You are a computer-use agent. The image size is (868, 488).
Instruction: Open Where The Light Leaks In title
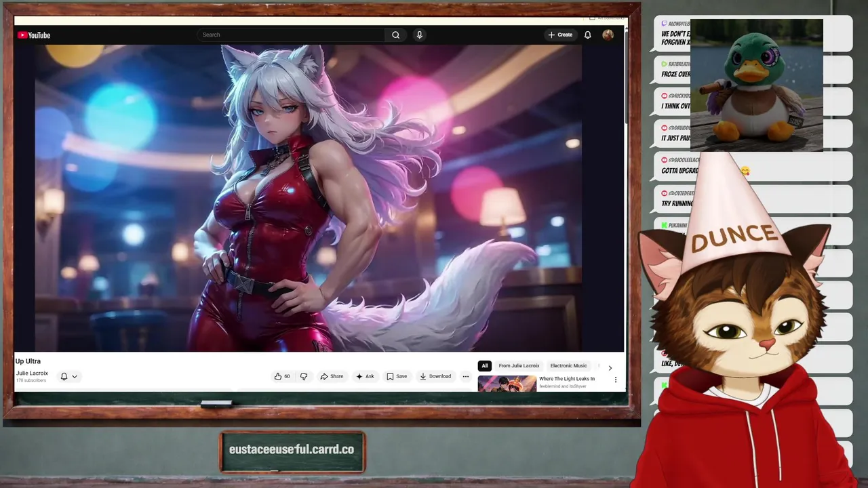click(x=567, y=379)
